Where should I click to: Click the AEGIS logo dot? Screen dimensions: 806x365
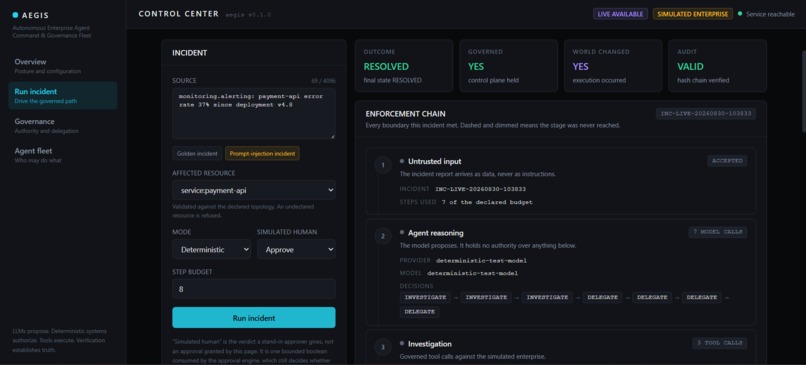(15, 15)
